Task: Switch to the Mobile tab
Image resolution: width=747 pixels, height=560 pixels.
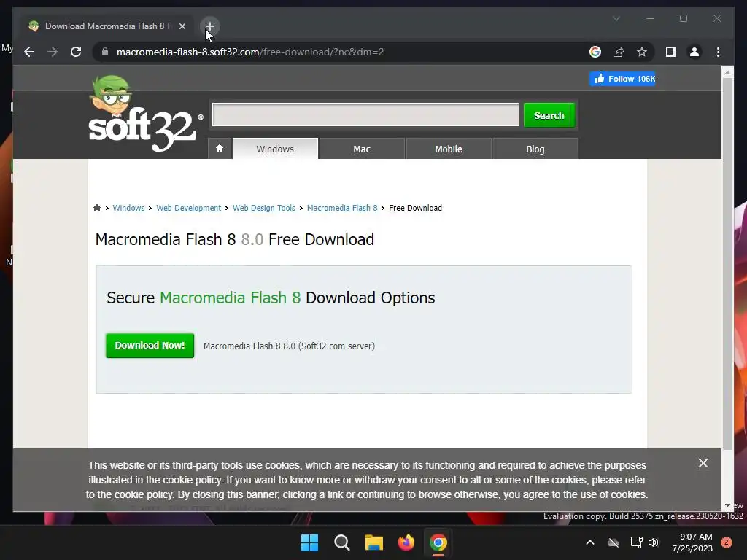Action: (449, 149)
